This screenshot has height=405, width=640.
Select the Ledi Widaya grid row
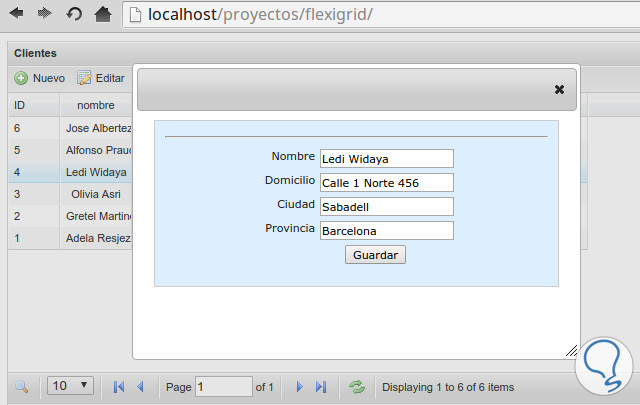(70, 172)
